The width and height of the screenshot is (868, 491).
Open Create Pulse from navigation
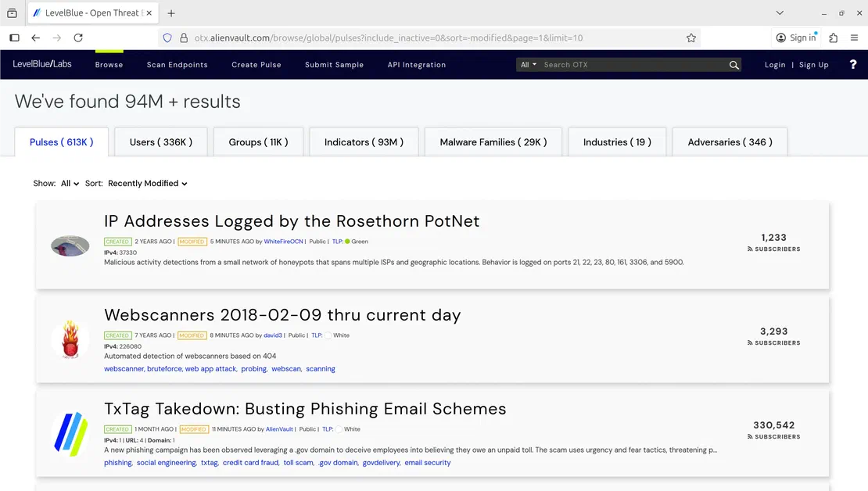(x=256, y=65)
